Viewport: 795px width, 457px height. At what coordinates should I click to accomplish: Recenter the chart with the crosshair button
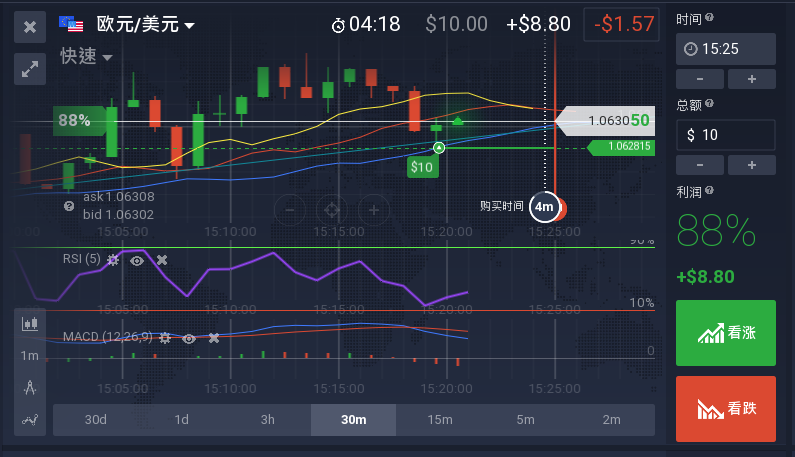pyautogui.click(x=331, y=210)
